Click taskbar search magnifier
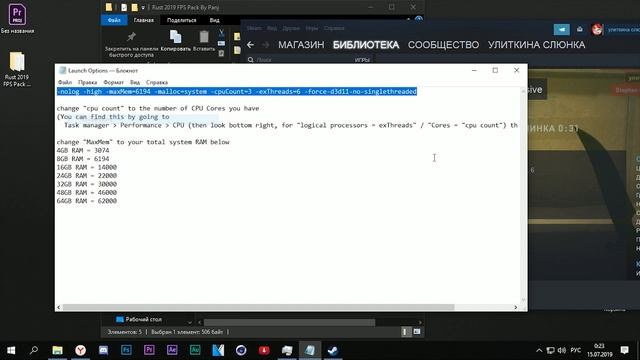 click(x=34, y=350)
